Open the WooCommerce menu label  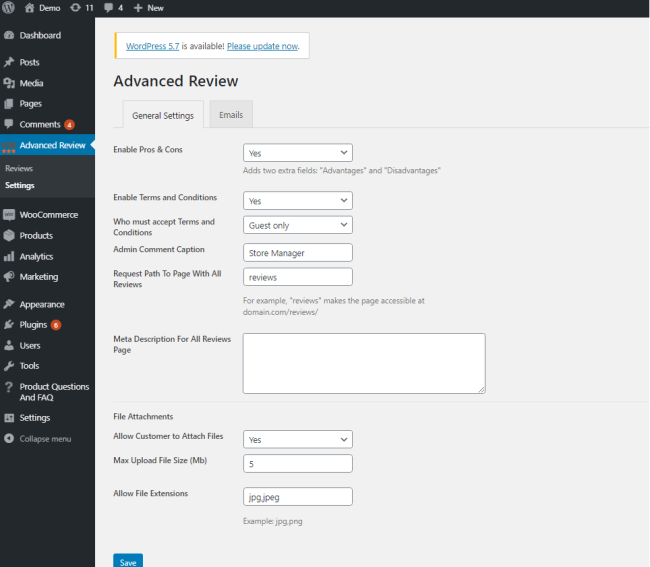point(49,215)
